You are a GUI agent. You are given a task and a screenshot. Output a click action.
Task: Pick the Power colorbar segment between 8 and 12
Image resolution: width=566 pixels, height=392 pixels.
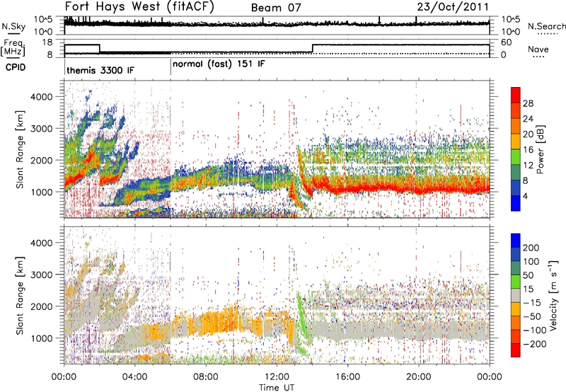(516, 172)
